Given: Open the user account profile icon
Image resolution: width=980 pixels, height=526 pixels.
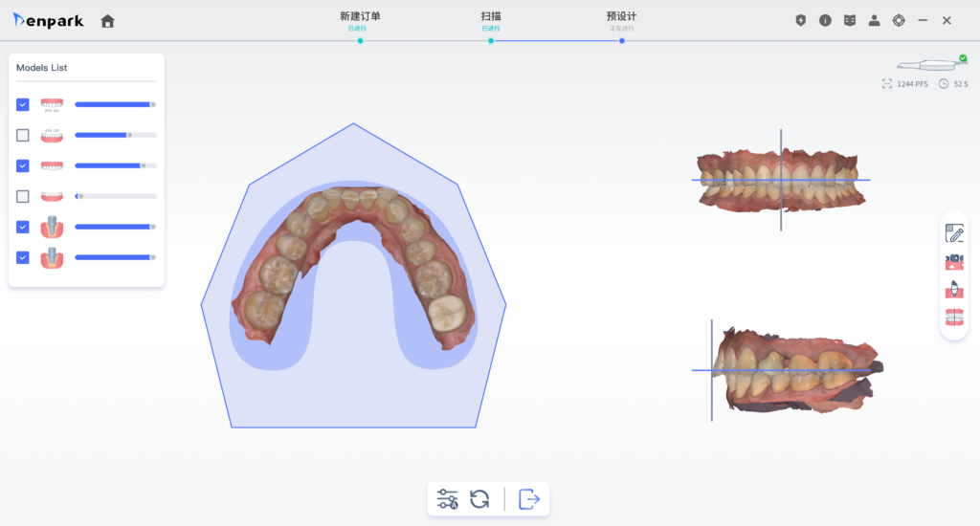Looking at the screenshot, I should pyautogui.click(x=874, y=21).
